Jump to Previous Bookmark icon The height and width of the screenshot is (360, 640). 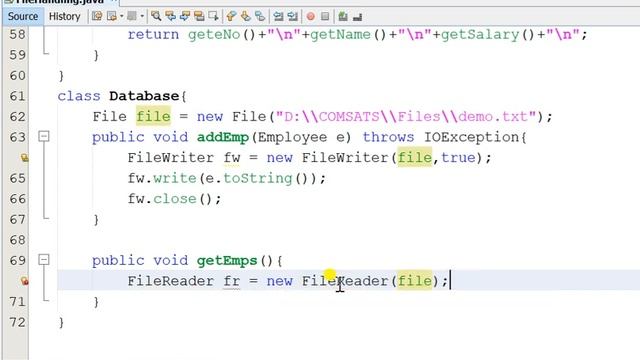pyautogui.click(x=231, y=16)
